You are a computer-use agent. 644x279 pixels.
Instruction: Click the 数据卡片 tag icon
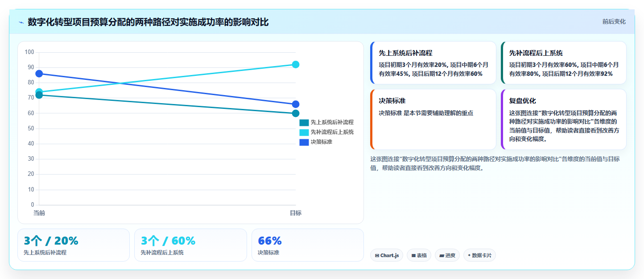pos(469,256)
